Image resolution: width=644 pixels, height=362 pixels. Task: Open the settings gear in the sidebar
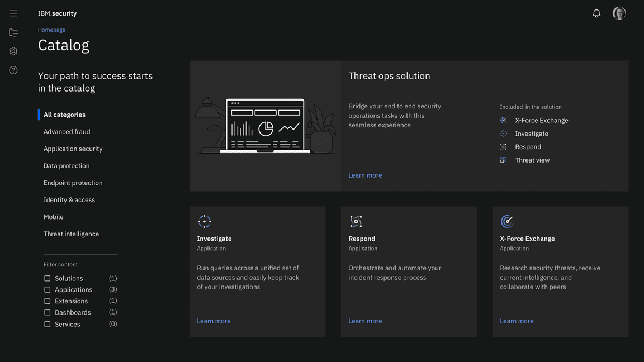tap(13, 50)
